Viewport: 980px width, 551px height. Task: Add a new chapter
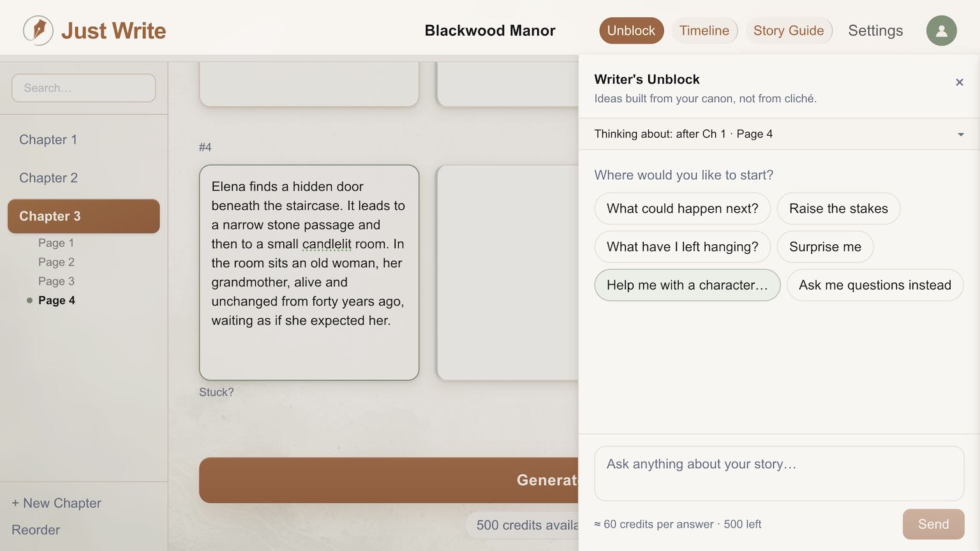(56, 503)
